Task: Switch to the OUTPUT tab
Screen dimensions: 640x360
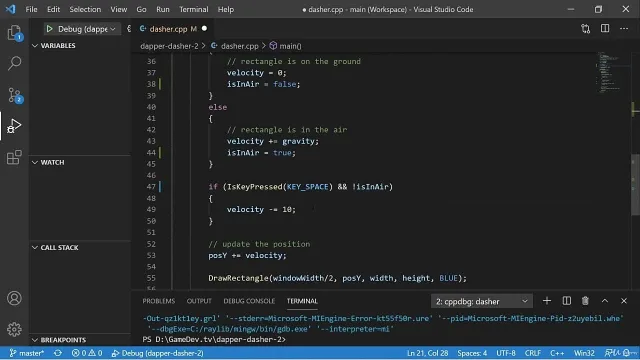Action: [199, 301]
